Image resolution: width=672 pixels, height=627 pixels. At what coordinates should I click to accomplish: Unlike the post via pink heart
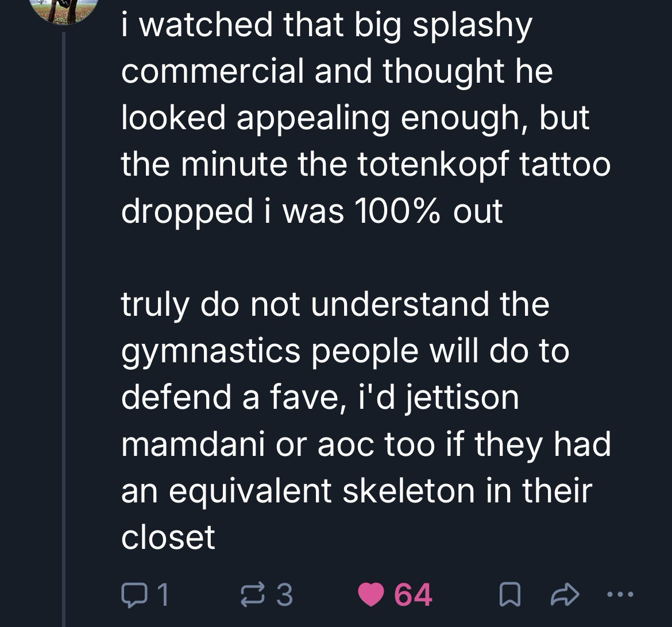370,594
